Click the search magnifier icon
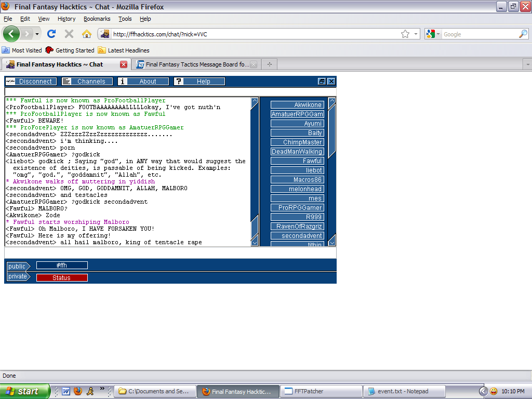The height and width of the screenshot is (399, 532). point(523,34)
